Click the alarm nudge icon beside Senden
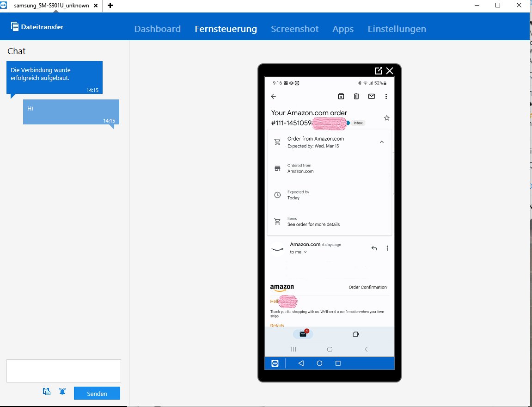 coord(62,391)
